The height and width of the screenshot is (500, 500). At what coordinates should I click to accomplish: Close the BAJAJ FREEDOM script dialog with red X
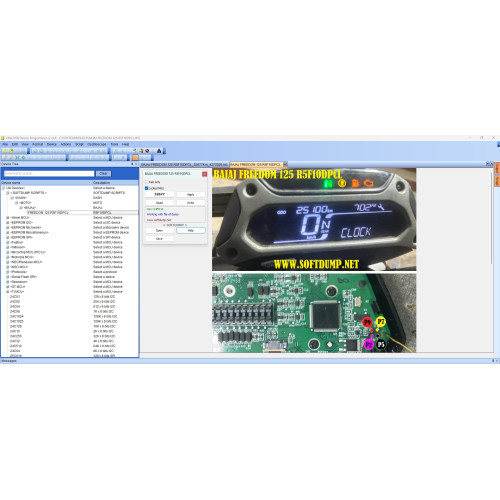(x=205, y=174)
